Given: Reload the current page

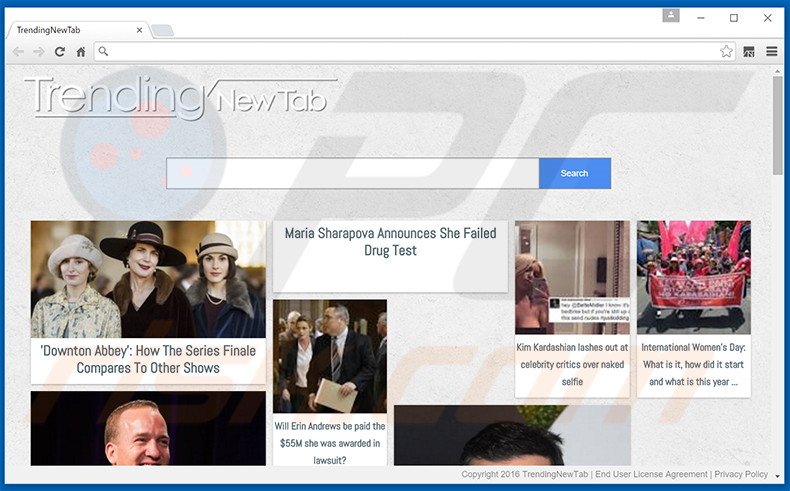Looking at the screenshot, I should [x=59, y=51].
